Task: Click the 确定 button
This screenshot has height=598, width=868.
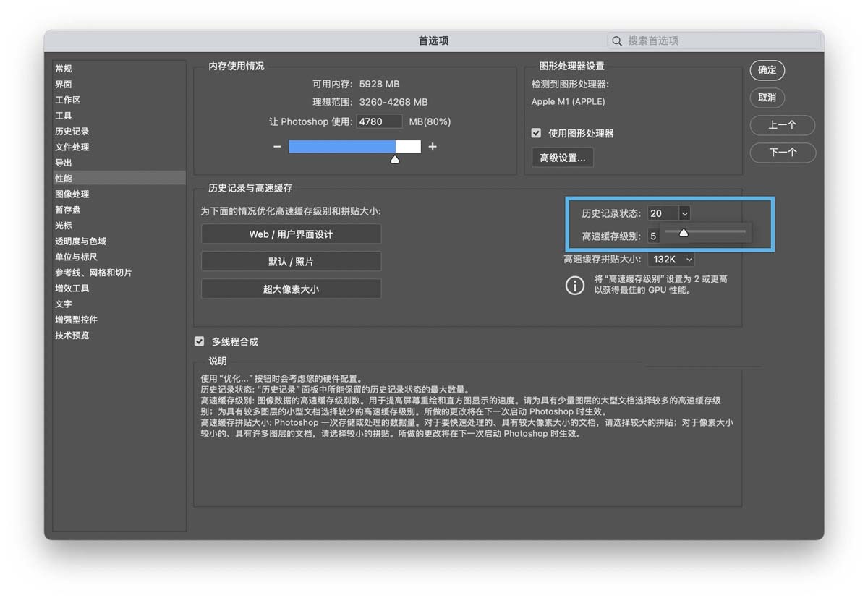Action: [767, 70]
